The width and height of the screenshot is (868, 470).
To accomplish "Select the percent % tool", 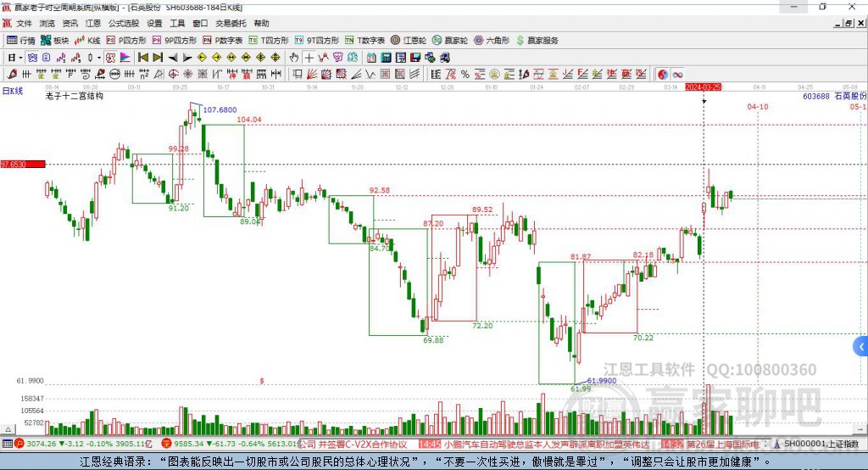I will [465, 75].
